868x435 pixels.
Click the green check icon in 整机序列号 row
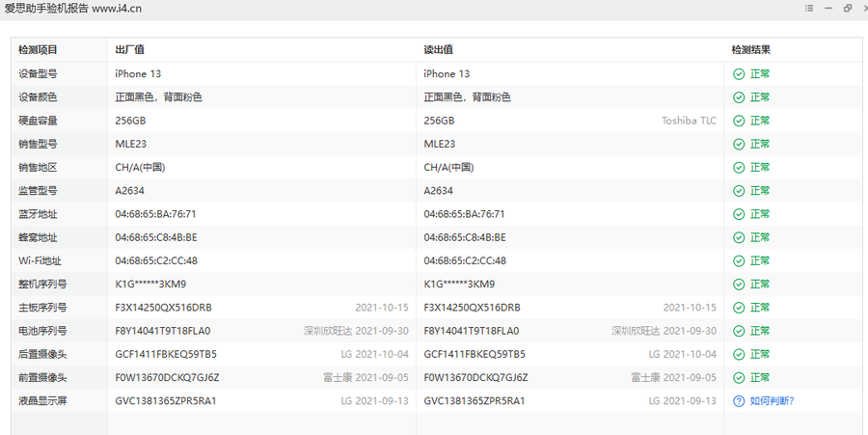(739, 285)
